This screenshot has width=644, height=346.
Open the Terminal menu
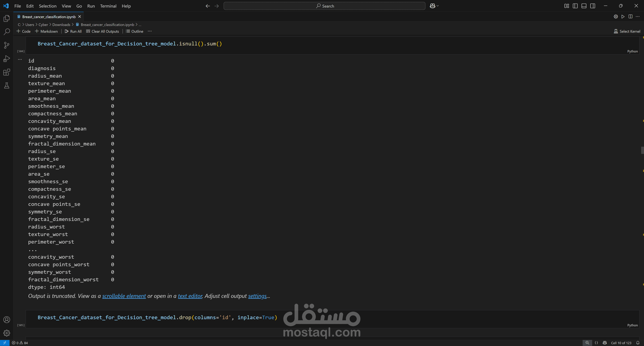point(108,6)
